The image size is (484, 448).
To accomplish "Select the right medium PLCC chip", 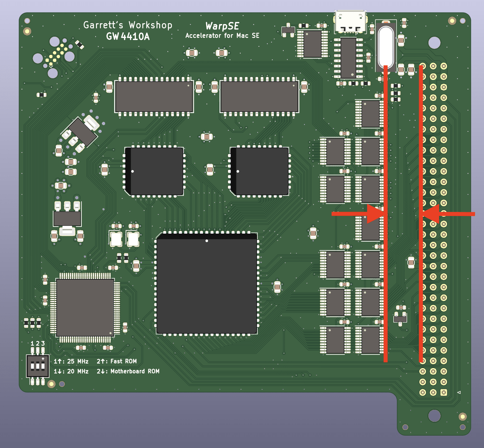I will tap(260, 171).
